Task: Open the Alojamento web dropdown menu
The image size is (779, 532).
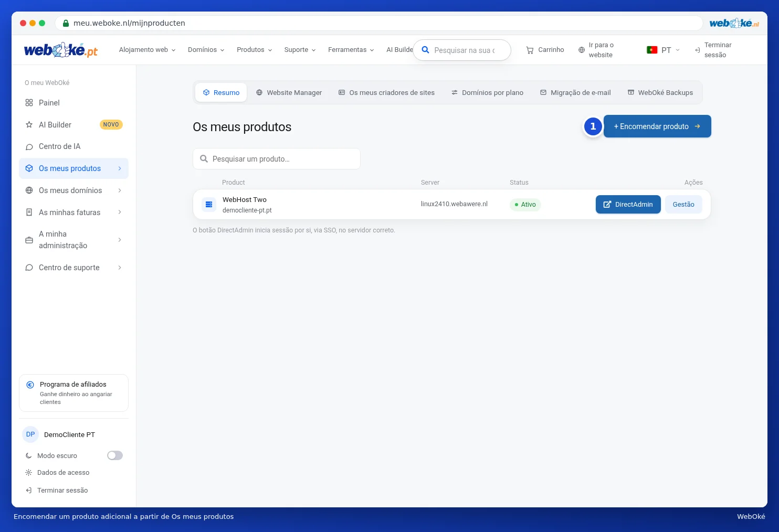Action: 147,50
